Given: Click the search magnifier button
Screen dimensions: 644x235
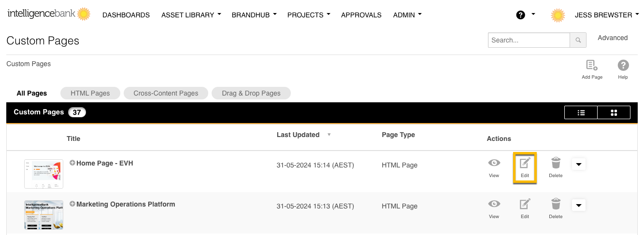Looking at the screenshot, I should pyautogui.click(x=578, y=41).
